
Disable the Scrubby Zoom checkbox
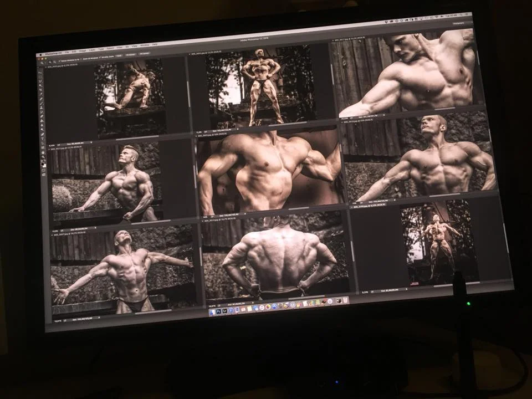click(100, 57)
